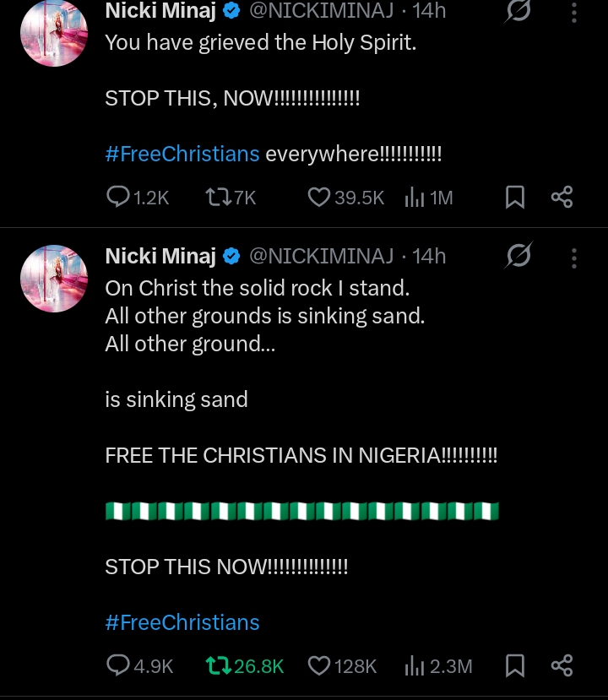Share the 'Holy Spirit' tweet
The image size is (608, 700).
point(562,198)
